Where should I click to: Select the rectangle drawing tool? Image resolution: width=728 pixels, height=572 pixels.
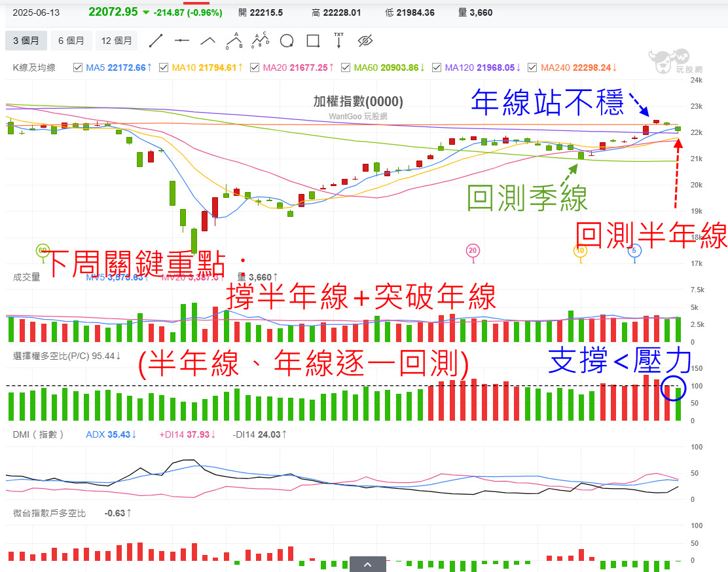click(312, 41)
